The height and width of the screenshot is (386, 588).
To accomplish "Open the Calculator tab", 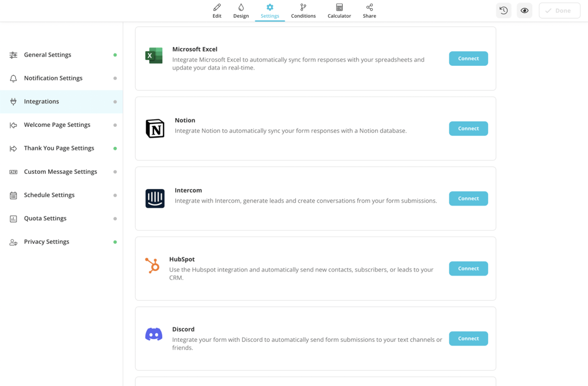I will click(x=339, y=11).
